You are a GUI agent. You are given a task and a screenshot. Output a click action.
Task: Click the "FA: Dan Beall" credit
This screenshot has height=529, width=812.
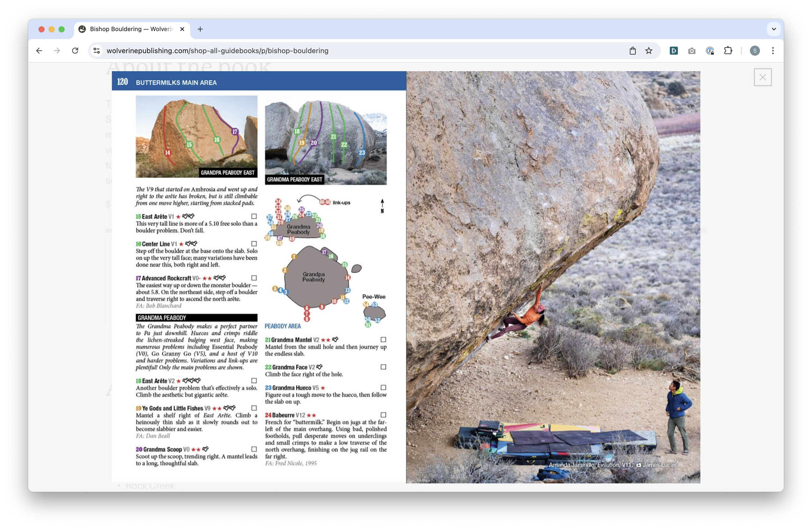pos(153,436)
